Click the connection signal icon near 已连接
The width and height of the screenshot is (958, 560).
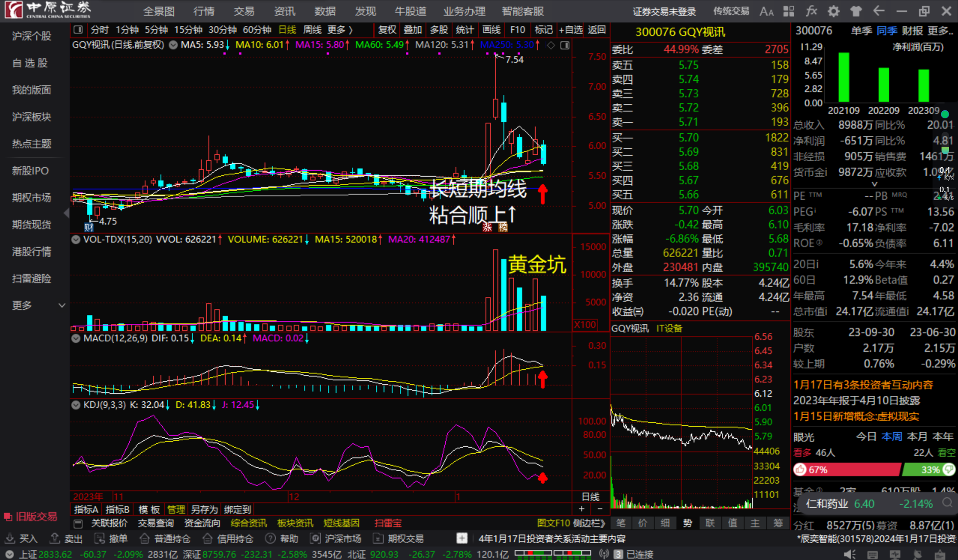pos(604,554)
